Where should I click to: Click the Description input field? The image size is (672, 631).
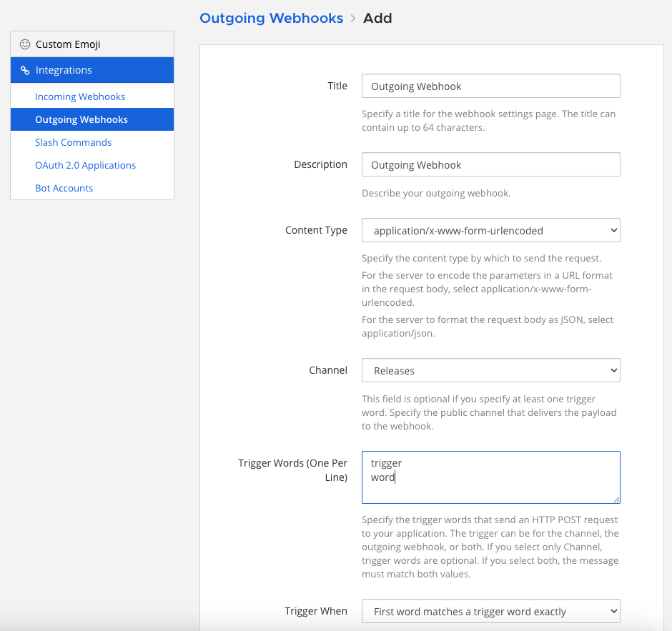point(490,164)
